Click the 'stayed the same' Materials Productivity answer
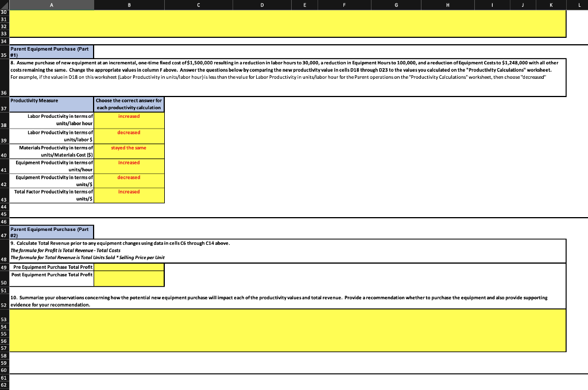Viewport: 588px width, 390px height. click(x=129, y=151)
